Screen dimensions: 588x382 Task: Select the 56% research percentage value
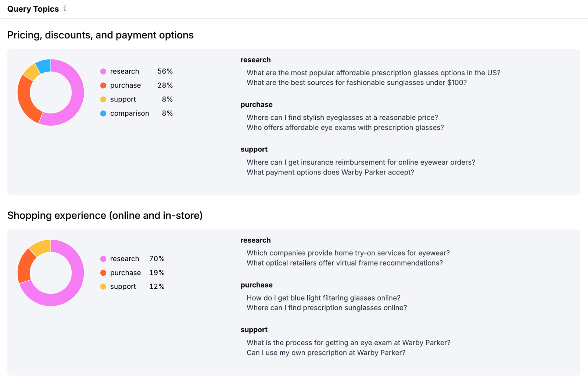164,71
